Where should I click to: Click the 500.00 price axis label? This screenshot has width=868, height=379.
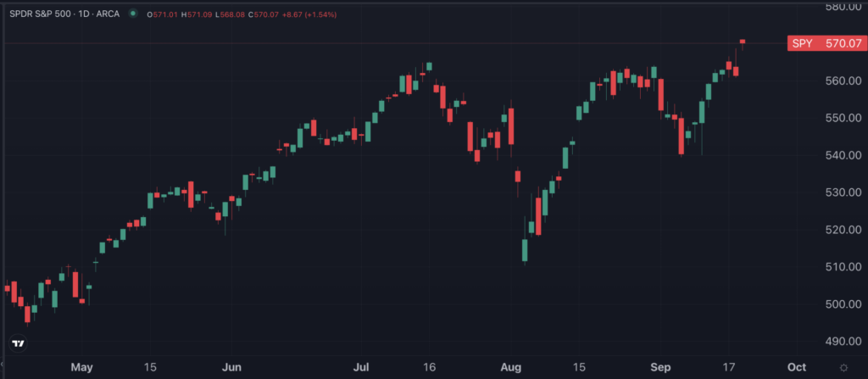[843, 304]
